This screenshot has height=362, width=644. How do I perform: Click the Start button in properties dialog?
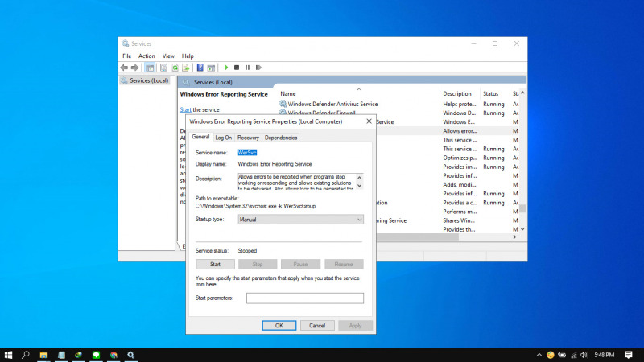pos(215,265)
